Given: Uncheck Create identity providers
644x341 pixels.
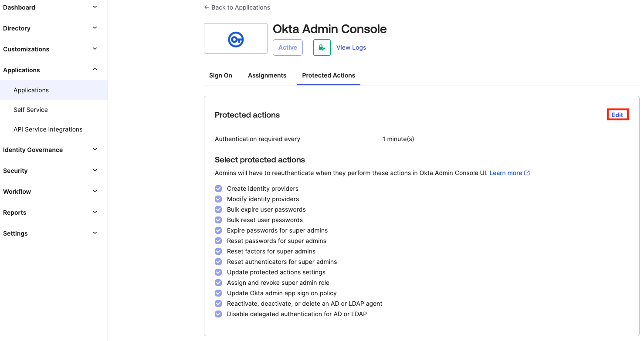Looking at the screenshot, I should (x=218, y=188).
